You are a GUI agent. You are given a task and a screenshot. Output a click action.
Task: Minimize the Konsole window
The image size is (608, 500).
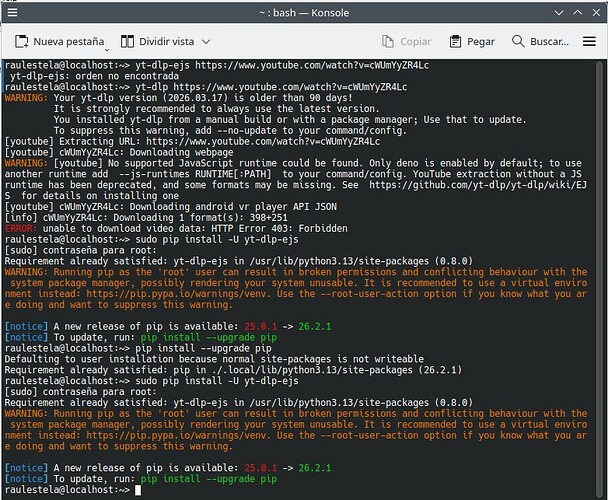click(x=559, y=13)
